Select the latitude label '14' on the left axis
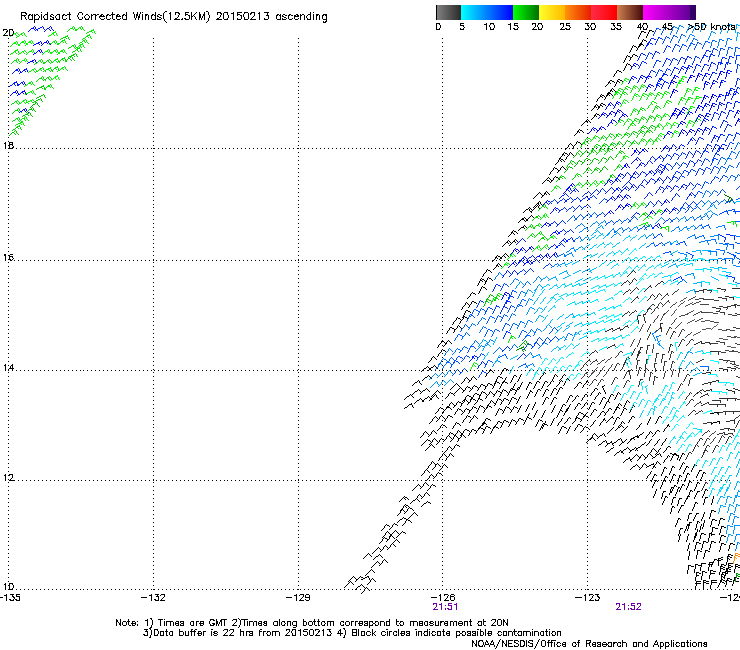 [x=8, y=367]
